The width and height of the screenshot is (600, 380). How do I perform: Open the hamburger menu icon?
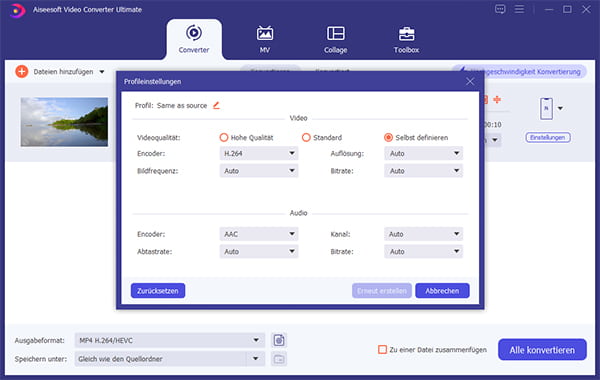point(519,9)
